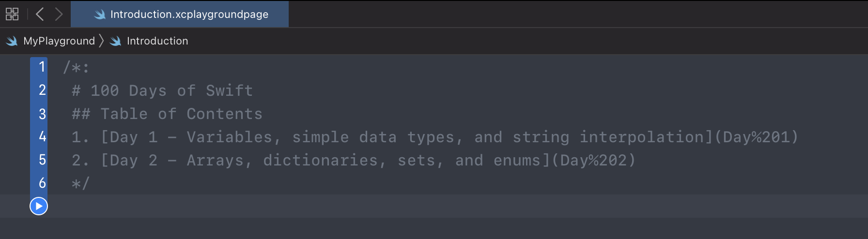This screenshot has width=868, height=239.
Task: Go forward with the right arrow
Action: click(59, 14)
